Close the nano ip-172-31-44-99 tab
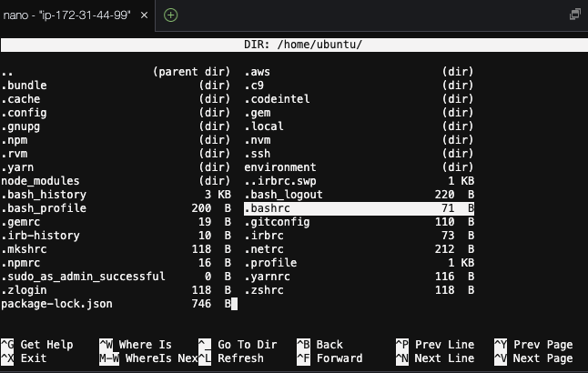The width and height of the screenshot is (588, 373). [144, 15]
